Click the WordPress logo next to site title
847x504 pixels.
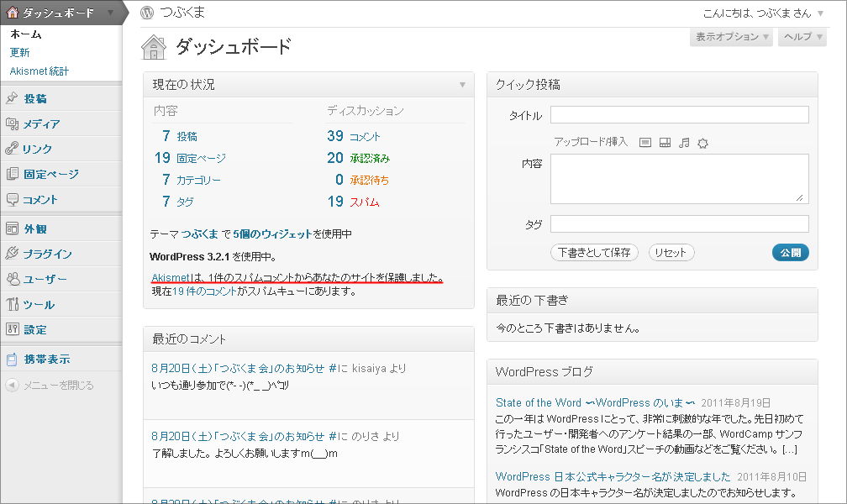147,13
